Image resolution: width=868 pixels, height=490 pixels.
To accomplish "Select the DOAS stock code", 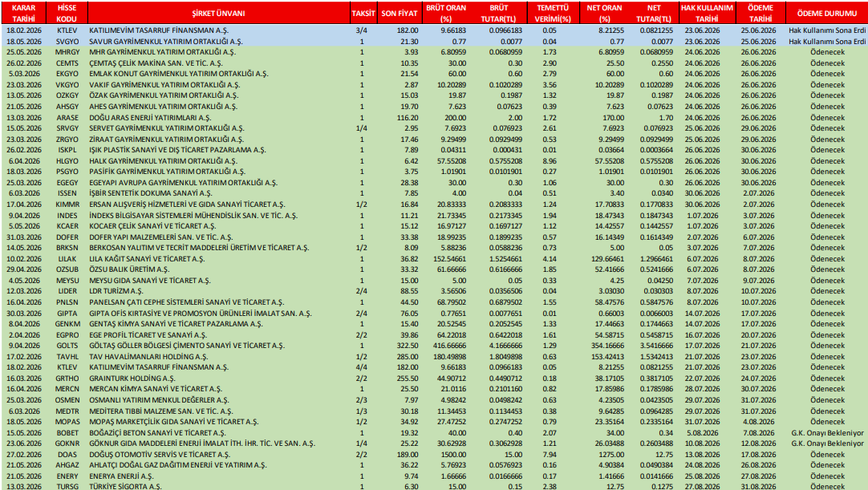I will click(x=67, y=454).
